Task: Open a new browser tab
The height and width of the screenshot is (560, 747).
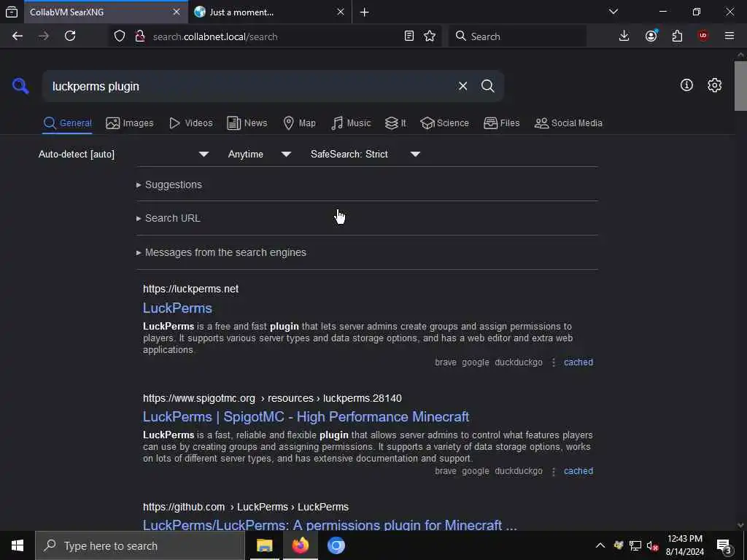Action: (x=365, y=12)
